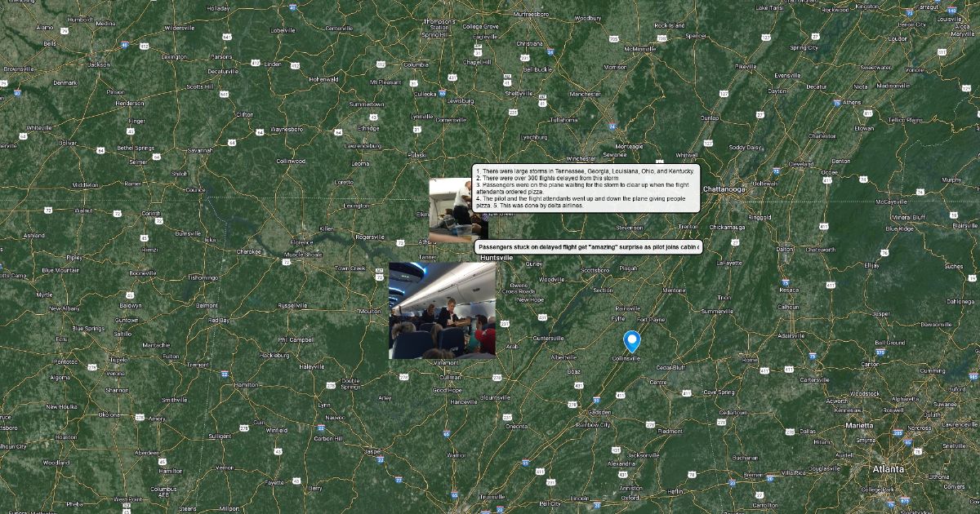Click the Huntsville city label
The width and height of the screenshot is (980, 514).
point(497,257)
